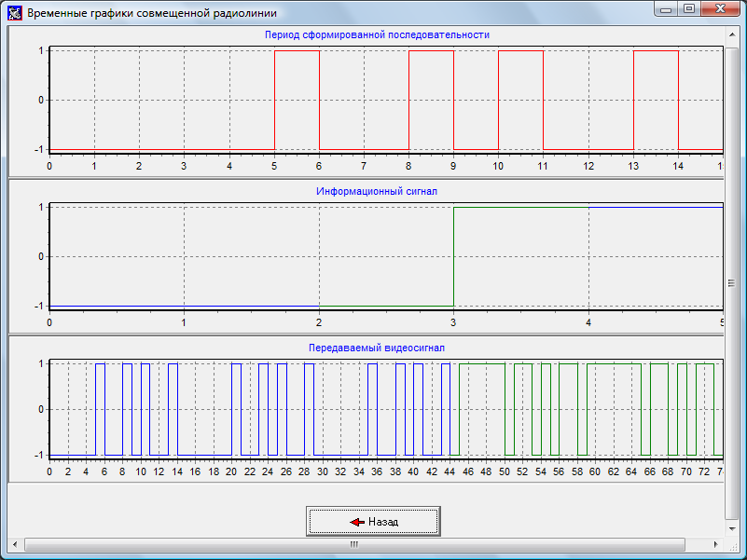Close the Временные графики window
The width and height of the screenshot is (747, 560).
[721, 9]
